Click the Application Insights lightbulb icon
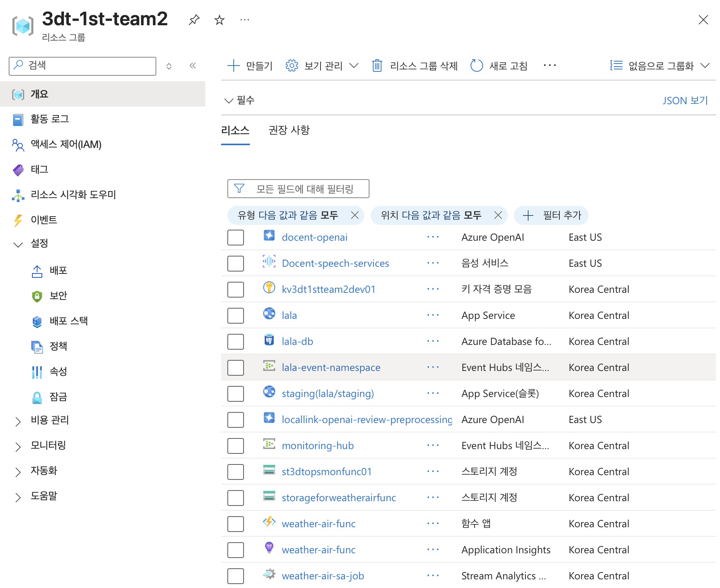720x588 pixels. [269, 548]
